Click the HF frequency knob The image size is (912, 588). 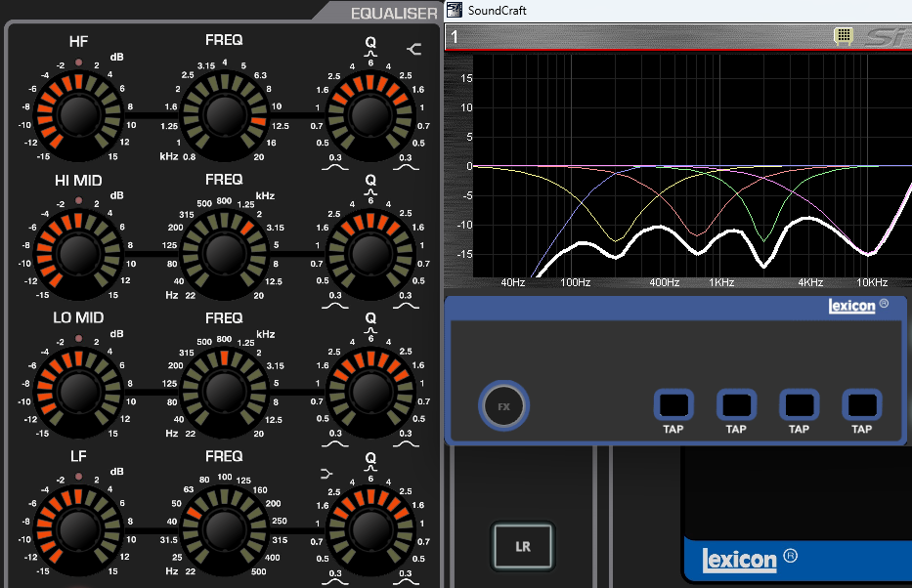point(225,115)
